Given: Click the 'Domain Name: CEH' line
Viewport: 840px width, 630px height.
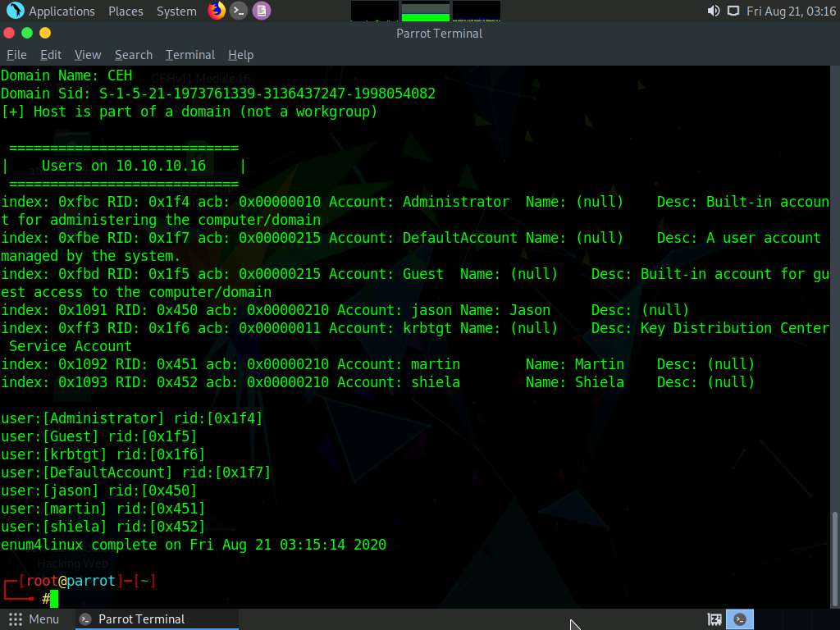Looking at the screenshot, I should [66, 75].
